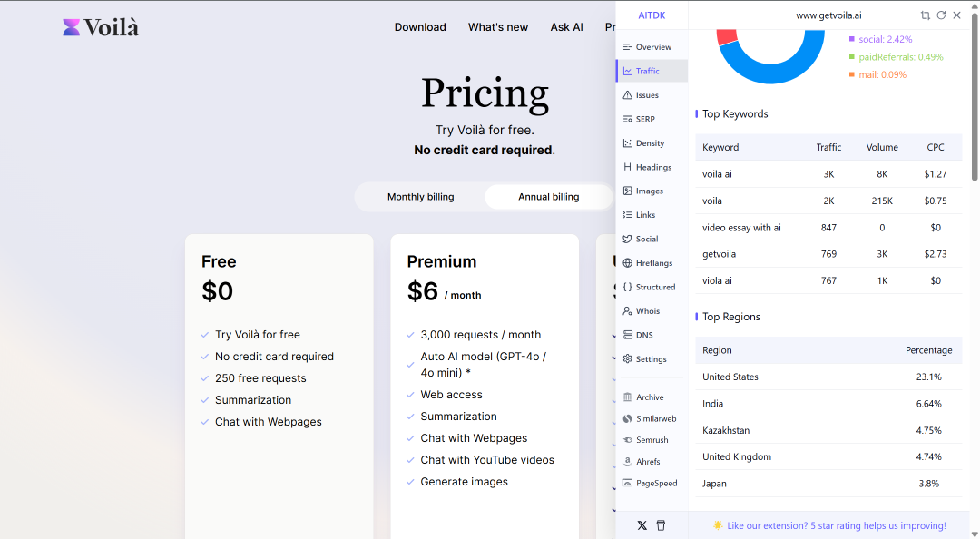Viewport: 980px width, 539px height.
Task: Click the 'getvoila' keyword
Action: pyautogui.click(x=719, y=254)
